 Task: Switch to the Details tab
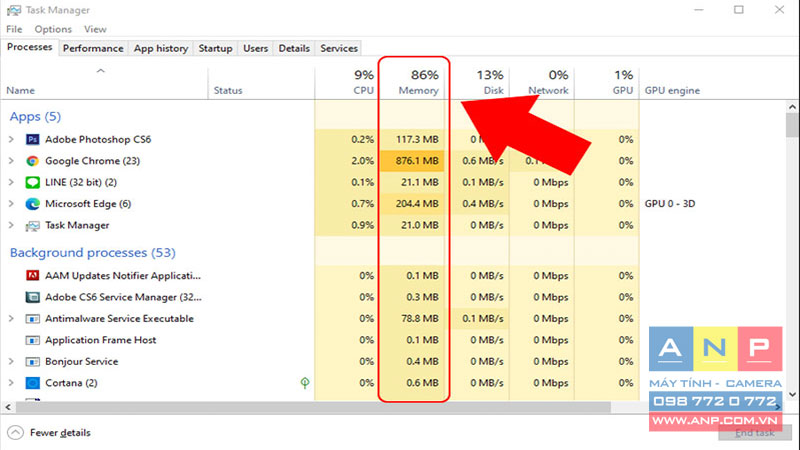(x=294, y=48)
